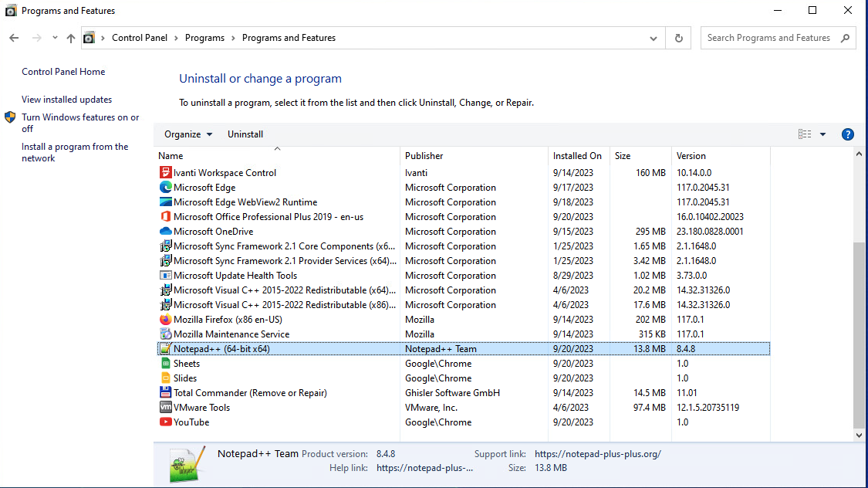Viewport: 868px width, 488px height.
Task: Sort by the Size column header
Action: pos(640,156)
